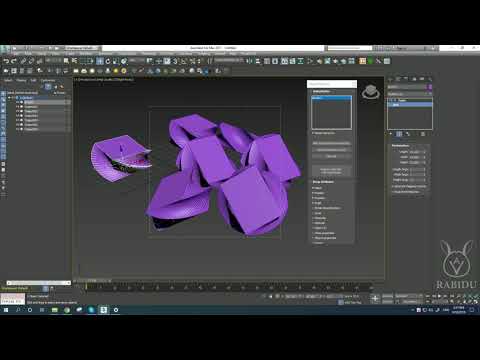The height and width of the screenshot is (360, 480).
Task: Toggle Show End Result below modifier stack
Action: 399,134
